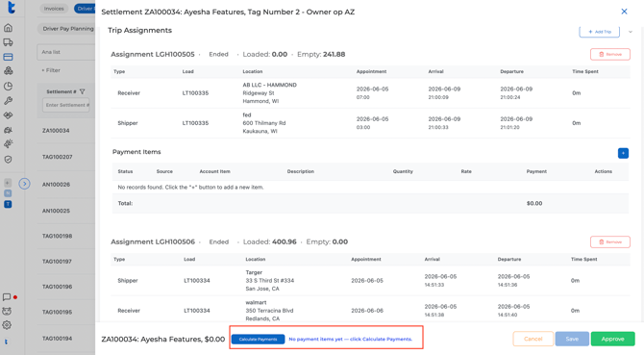Click the Assignment LGH100505 heading

click(x=153, y=54)
